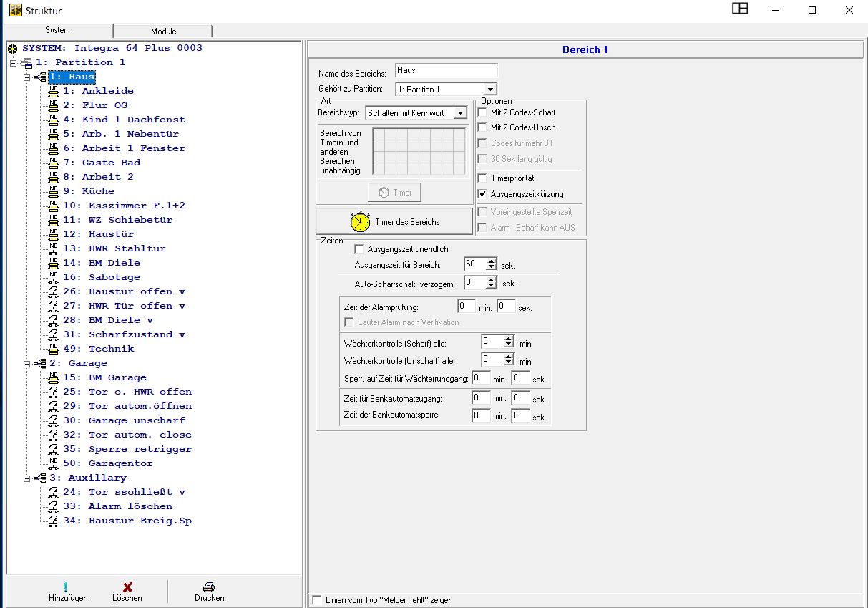868x608 pixels.
Task: Click the Name des Bereichs text field
Action: (445, 71)
